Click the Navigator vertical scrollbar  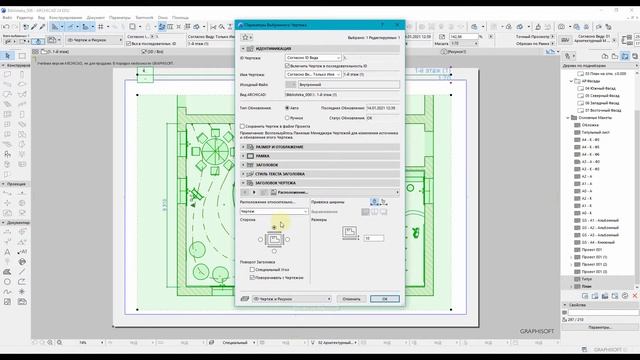(637, 196)
